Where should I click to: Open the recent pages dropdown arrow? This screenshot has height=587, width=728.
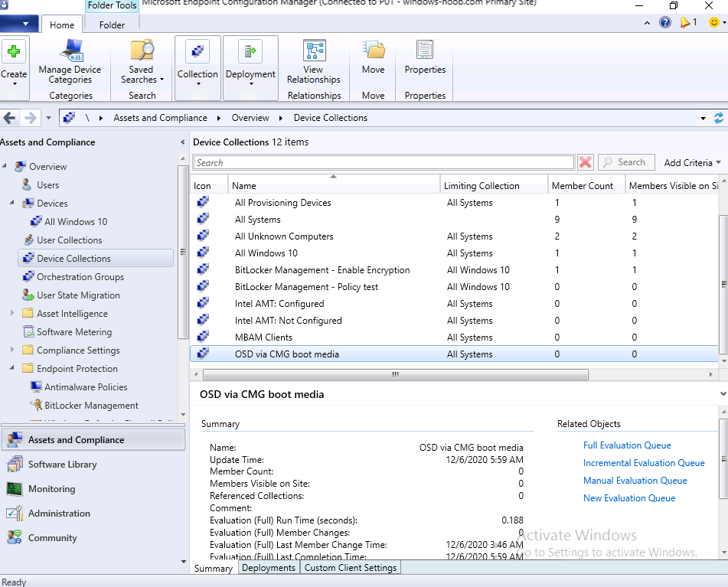48,118
